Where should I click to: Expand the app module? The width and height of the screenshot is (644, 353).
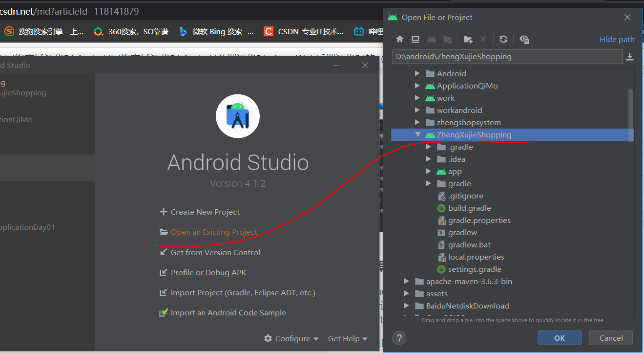click(x=428, y=172)
